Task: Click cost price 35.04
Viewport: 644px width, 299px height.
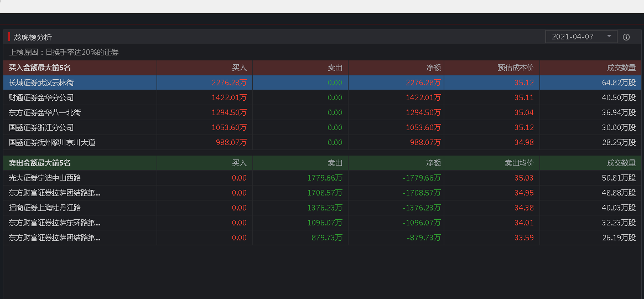Action: click(524, 112)
